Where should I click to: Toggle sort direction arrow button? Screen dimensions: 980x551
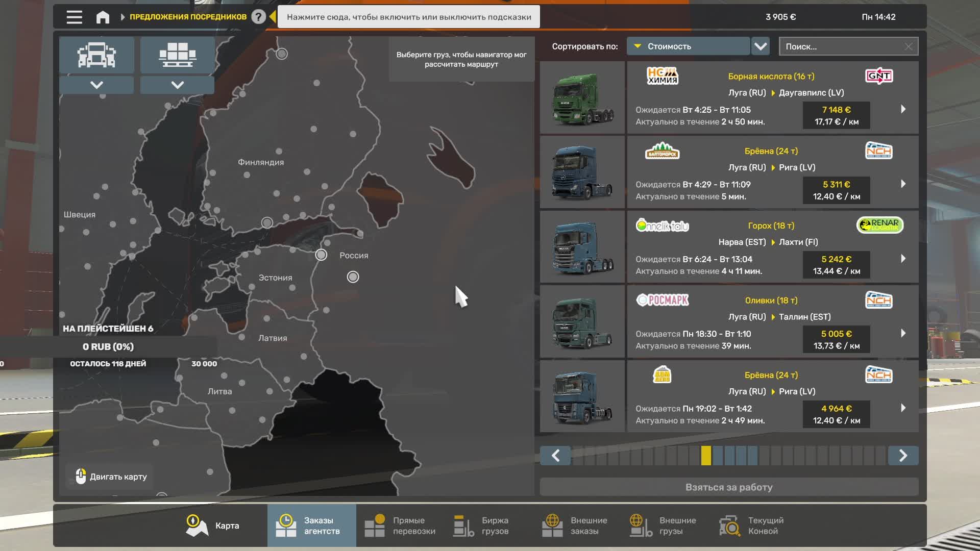[x=761, y=46]
